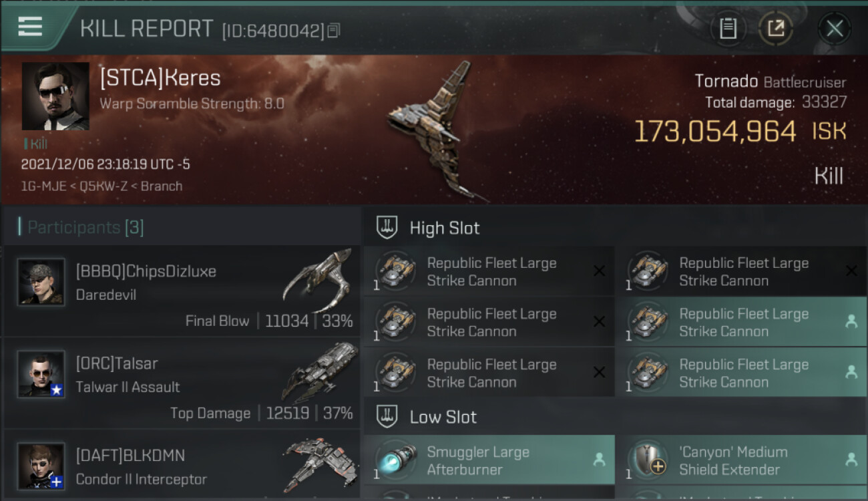Click person icon on 'Canyon' Shield Extender

pyautogui.click(x=851, y=460)
